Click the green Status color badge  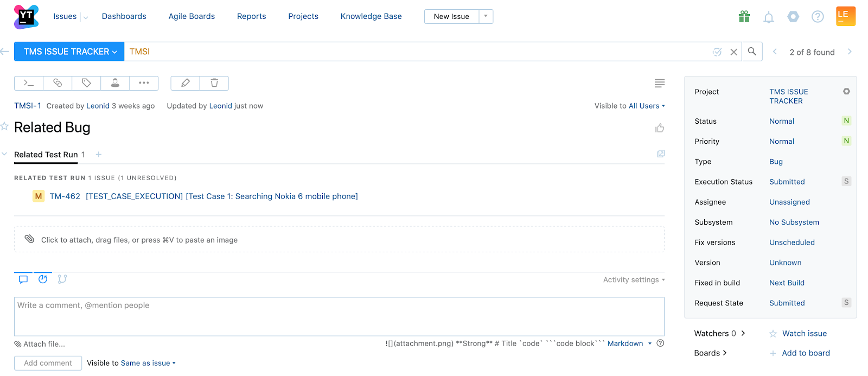pos(846,120)
